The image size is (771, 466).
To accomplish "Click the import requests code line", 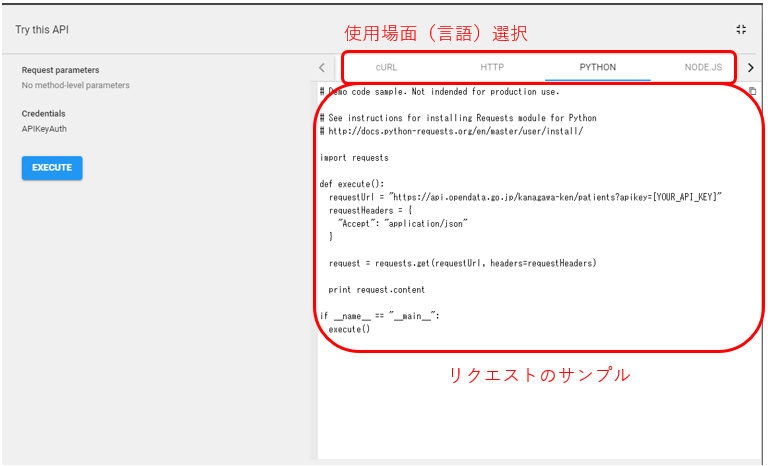I will pyautogui.click(x=354, y=158).
